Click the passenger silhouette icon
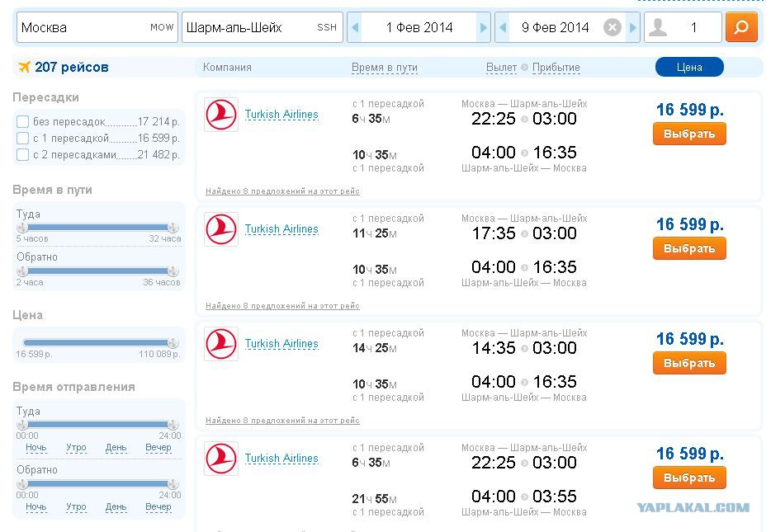 (657, 27)
